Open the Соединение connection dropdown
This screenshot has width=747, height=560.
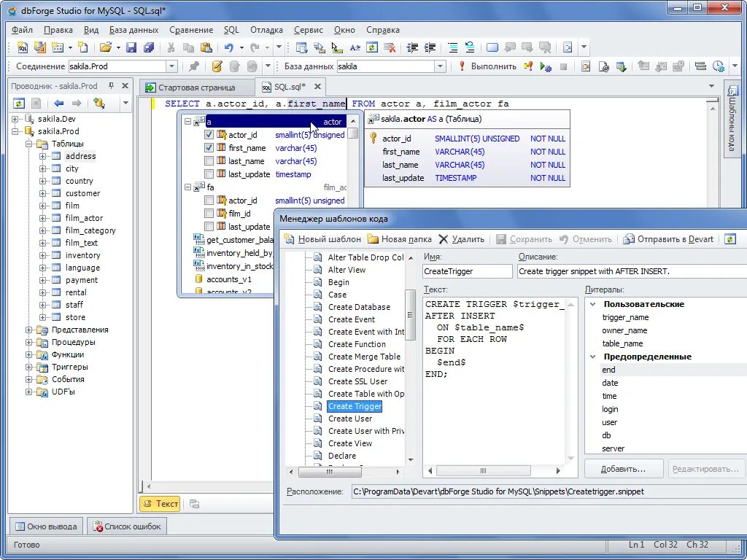(x=172, y=66)
